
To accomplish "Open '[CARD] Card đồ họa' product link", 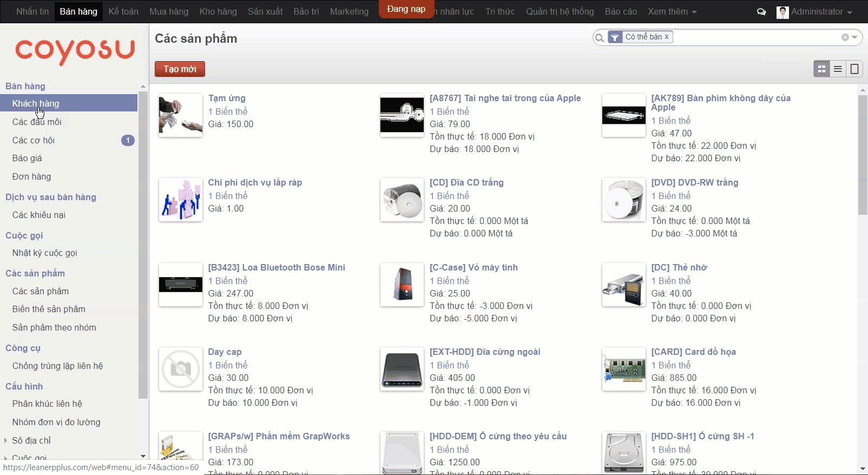I will tap(693, 352).
